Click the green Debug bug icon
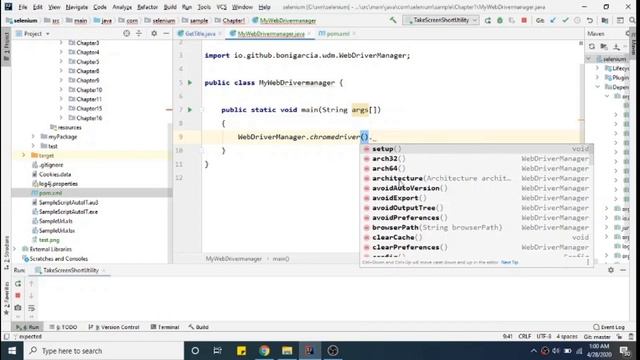This screenshot has height=360, width=640. [x=500, y=20]
